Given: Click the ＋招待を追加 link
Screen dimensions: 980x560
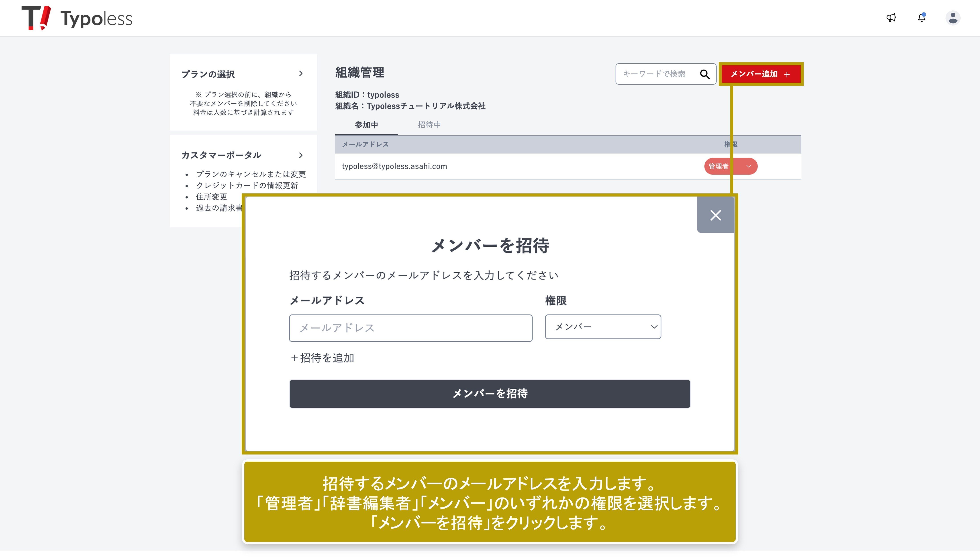Looking at the screenshot, I should pyautogui.click(x=322, y=358).
